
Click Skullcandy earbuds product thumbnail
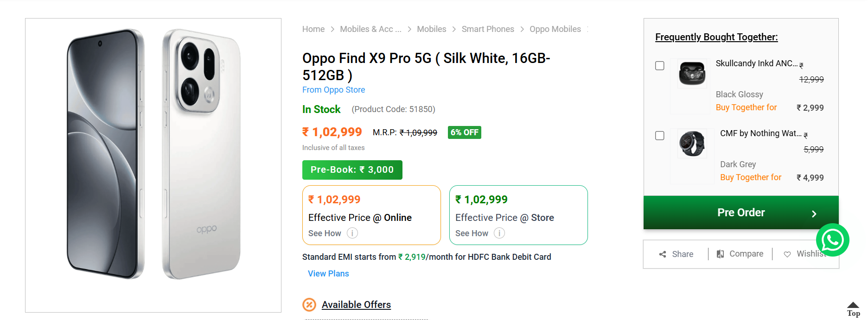(692, 73)
